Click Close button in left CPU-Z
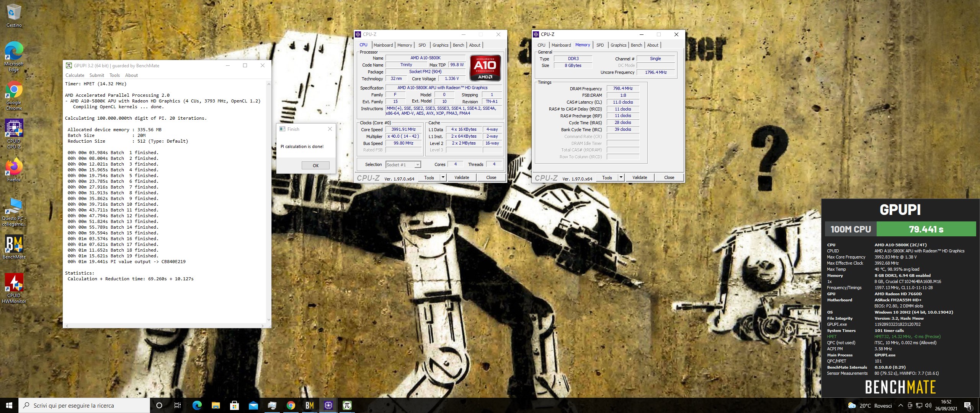The width and height of the screenshot is (980, 413). click(491, 177)
